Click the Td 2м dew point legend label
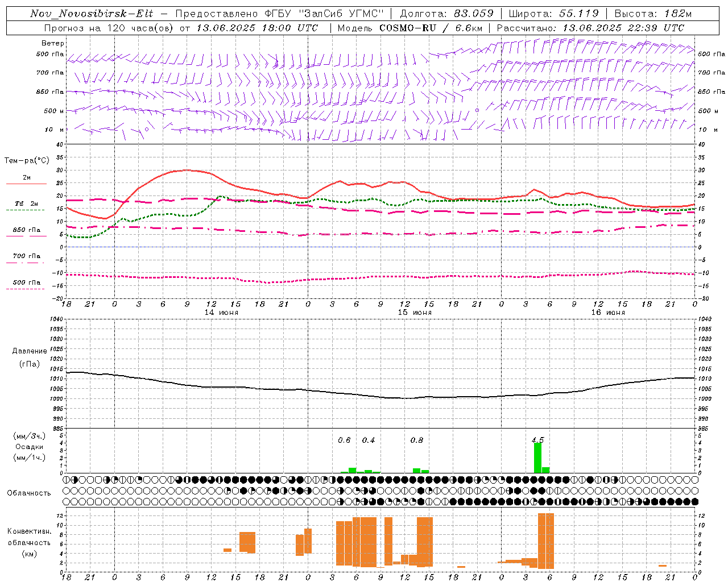Screen dimensions: 728x582 (x=27, y=203)
